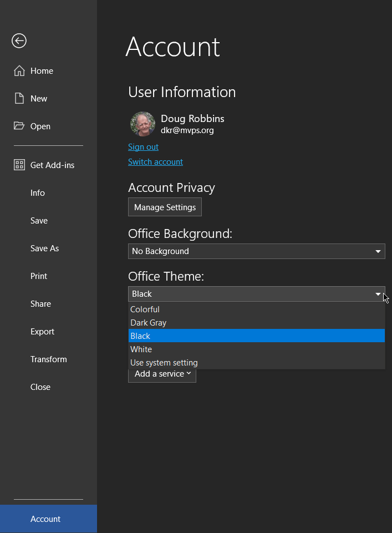Open the Print page

[39, 276]
